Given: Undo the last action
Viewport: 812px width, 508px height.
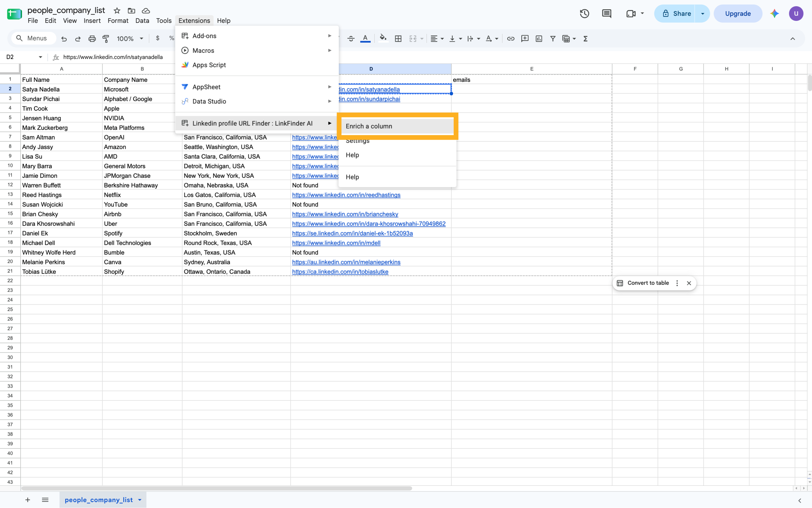Looking at the screenshot, I should [x=64, y=39].
